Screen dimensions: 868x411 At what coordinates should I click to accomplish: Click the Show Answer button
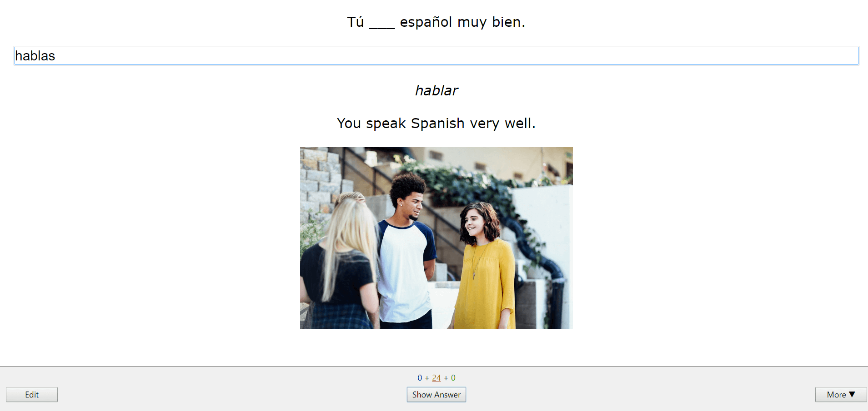(x=436, y=395)
